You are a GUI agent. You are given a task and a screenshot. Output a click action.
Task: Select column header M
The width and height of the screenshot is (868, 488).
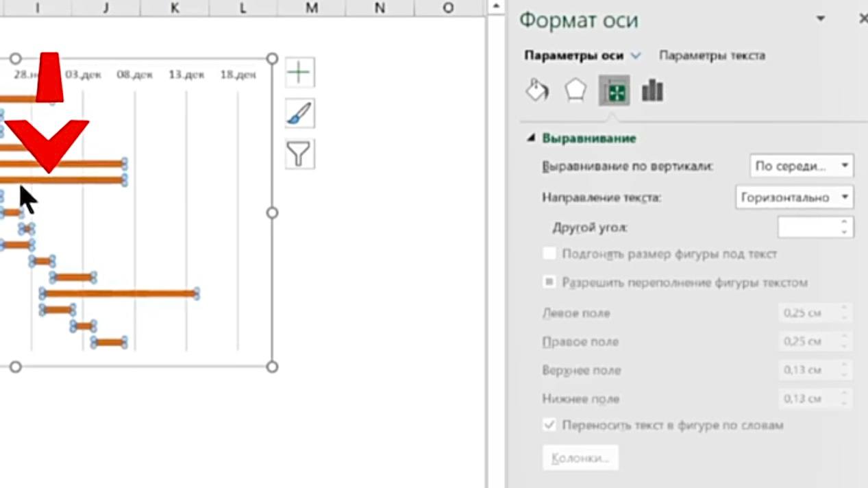pyautogui.click(x=312, y=8)
